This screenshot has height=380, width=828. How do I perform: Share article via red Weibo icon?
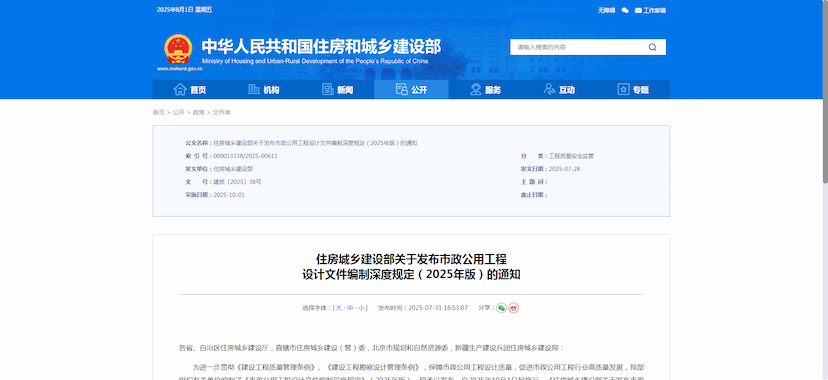click(513, 308)
